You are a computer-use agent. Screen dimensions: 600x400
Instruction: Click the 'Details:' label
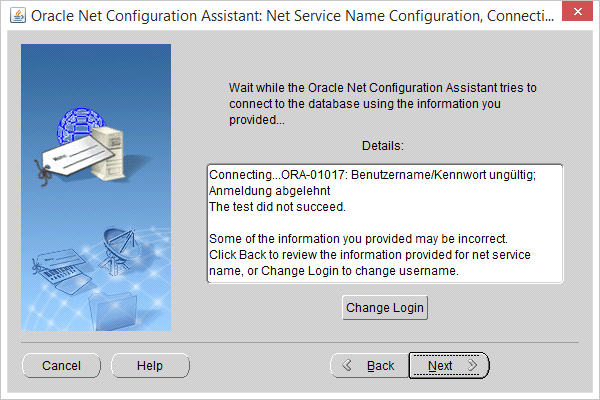[x=383, y=145]
